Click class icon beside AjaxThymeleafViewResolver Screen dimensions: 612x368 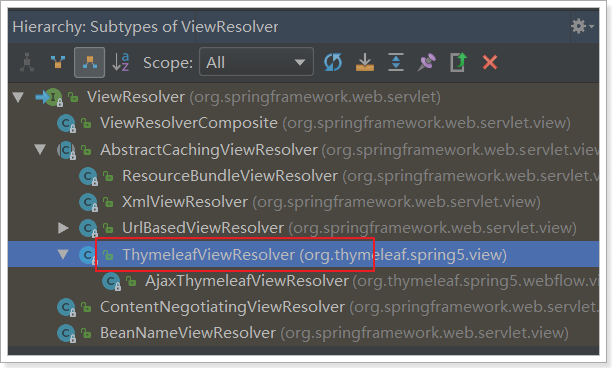click(x=111, y=282)
